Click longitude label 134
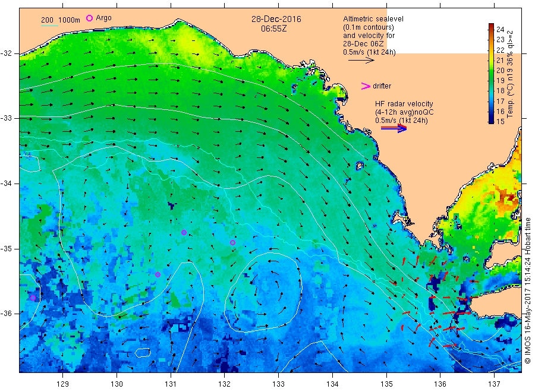This screenshot has height=392, width=535. coord(332,384)
